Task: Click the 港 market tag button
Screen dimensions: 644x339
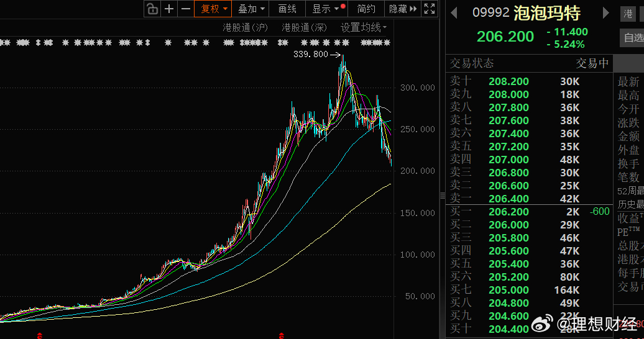Action: [628, 14]
